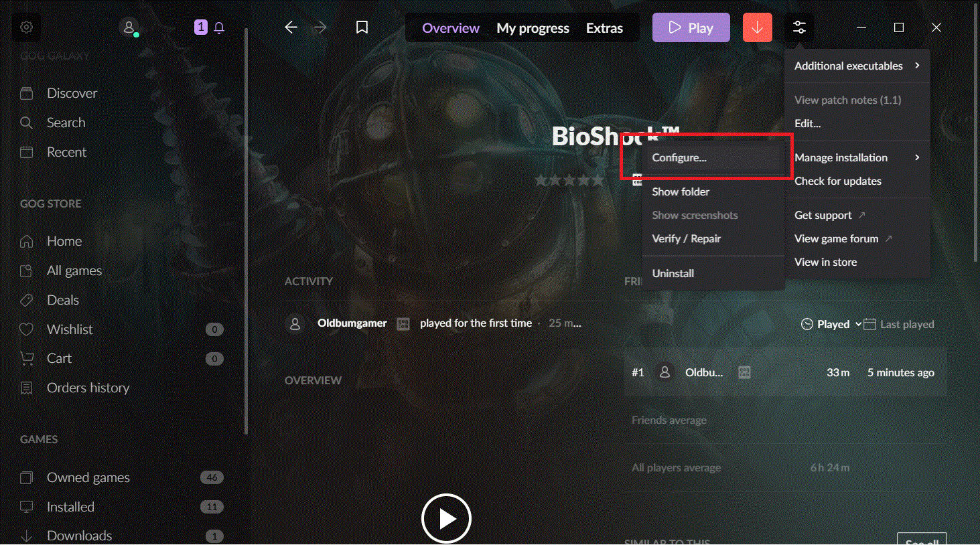
Task: Open the user profile avatar icon
Action: point(128,27)
